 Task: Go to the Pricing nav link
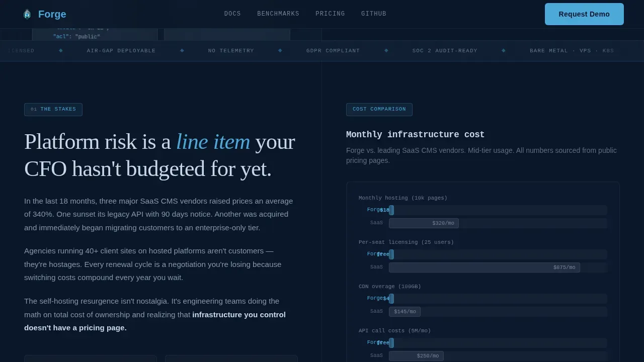click(330, 14)
